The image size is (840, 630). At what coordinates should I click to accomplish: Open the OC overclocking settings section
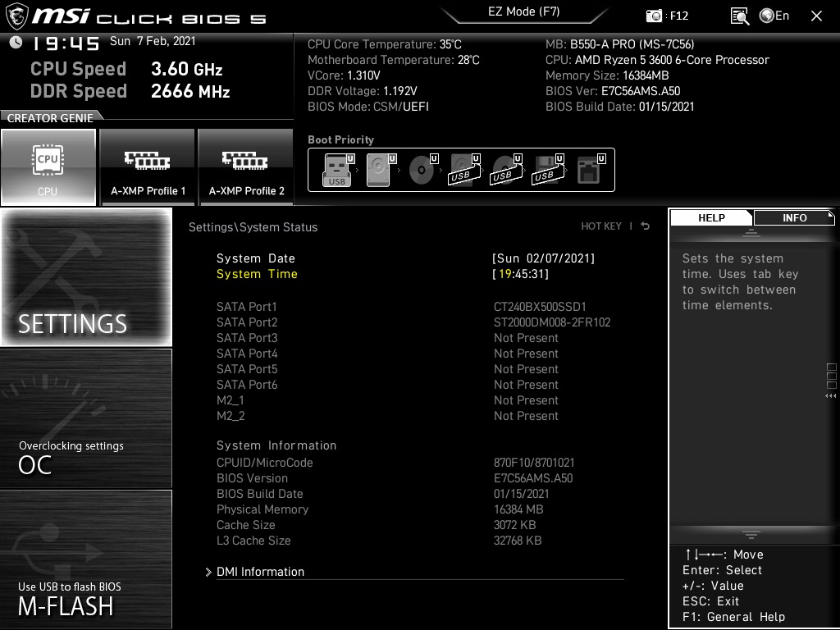click(x=86, y=418)
